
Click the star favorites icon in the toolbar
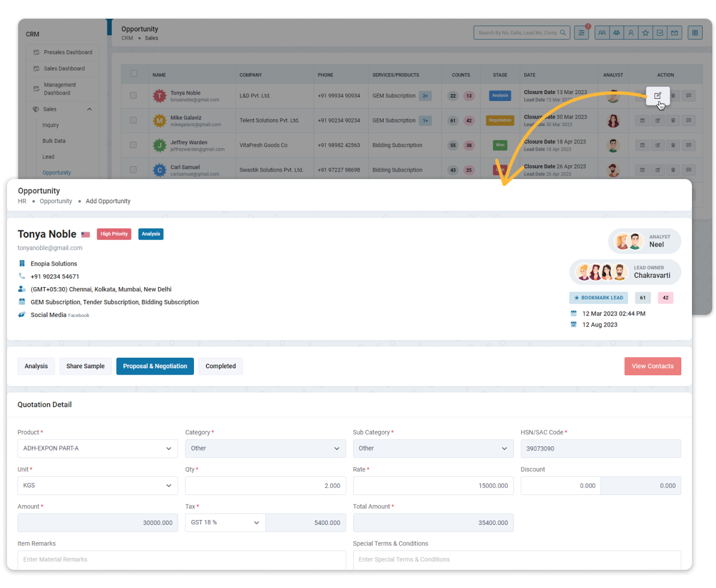point(645,32)
